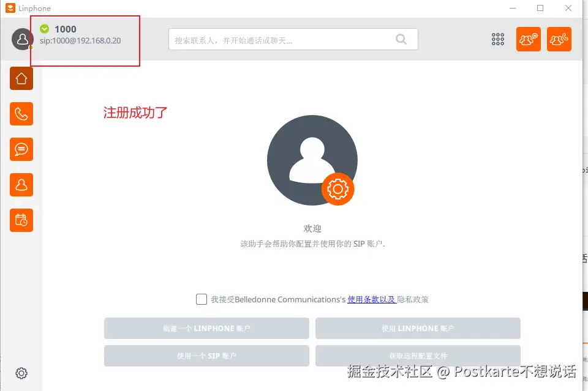Focus the contact search field

click(x=293, y=39)
